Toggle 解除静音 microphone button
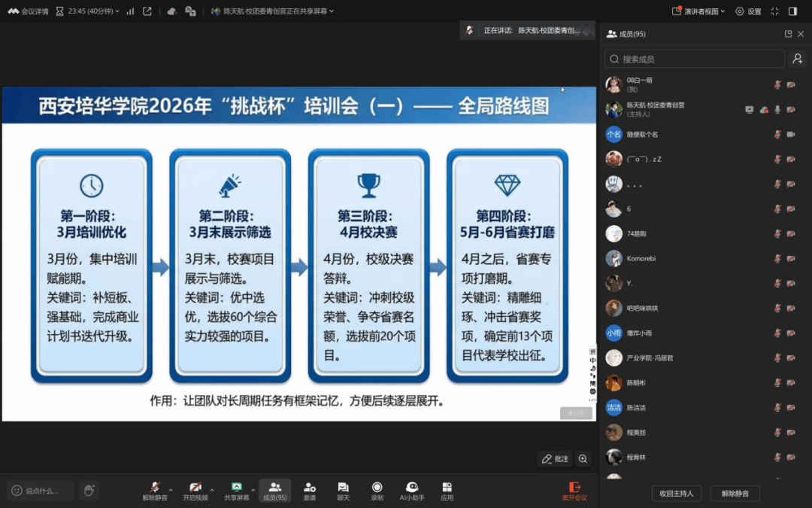 point(155,490)
